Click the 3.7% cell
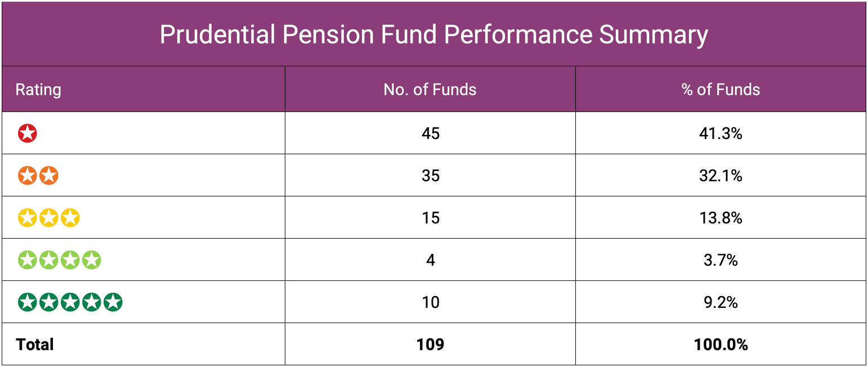This screenshot has width=868, height=367. [721, 260]
